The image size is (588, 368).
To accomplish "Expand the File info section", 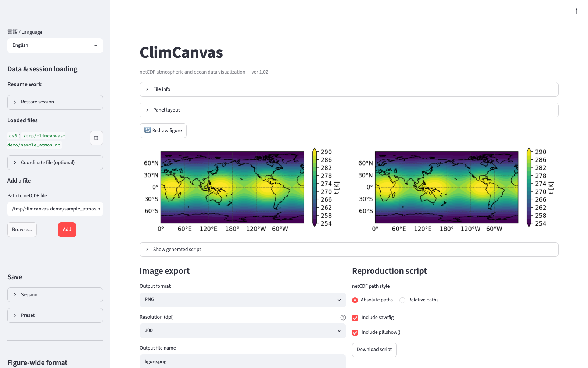I will point(349,89).
